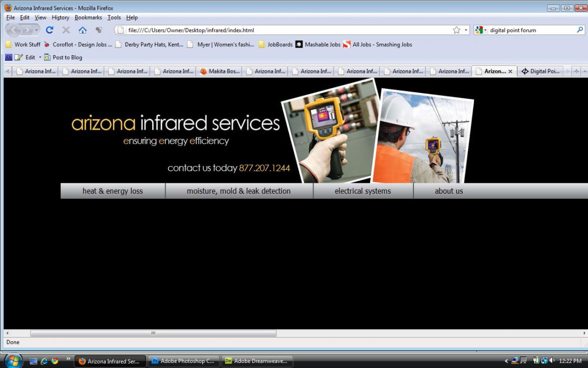Open All Jobs - Smashing Jobs bookmark

point(378,44)
